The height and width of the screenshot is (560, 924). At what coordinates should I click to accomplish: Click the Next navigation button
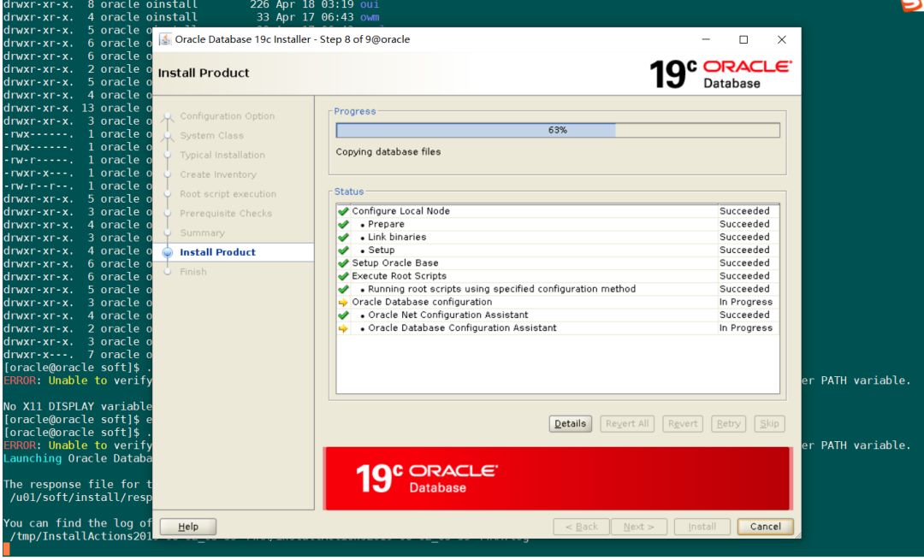tap(639, 527)
